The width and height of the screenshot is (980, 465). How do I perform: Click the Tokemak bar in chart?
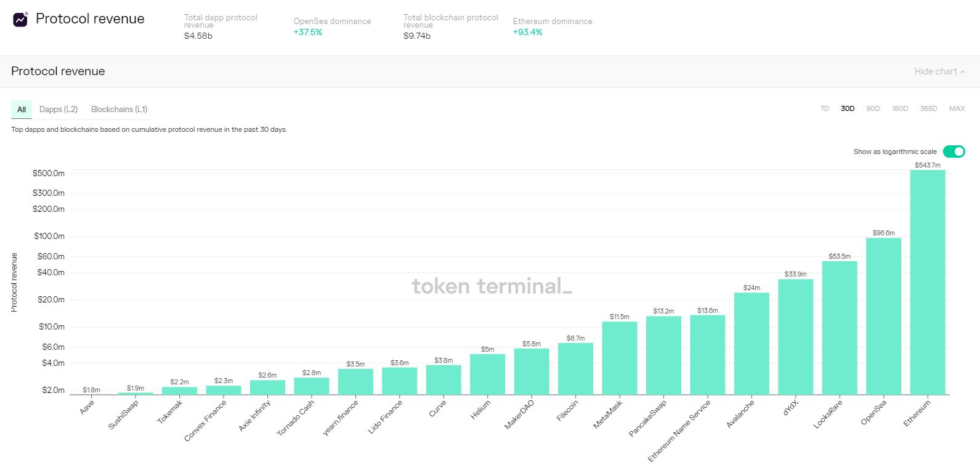tap(179, 390)
